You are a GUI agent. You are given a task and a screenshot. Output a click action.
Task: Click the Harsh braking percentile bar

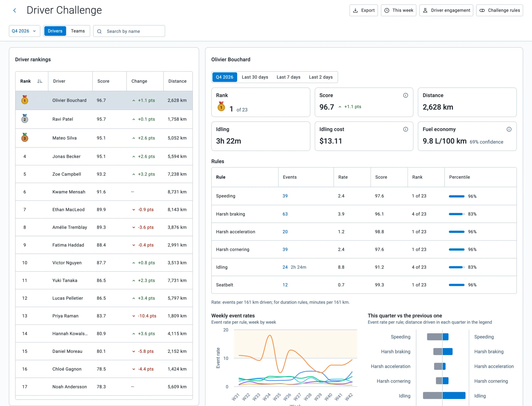pyautogui.click(x=457, y=214)
